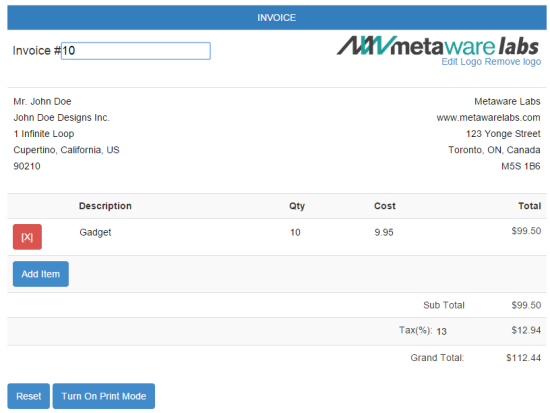
Task: Click the Cost column header
Action: (x=385, y=206)
